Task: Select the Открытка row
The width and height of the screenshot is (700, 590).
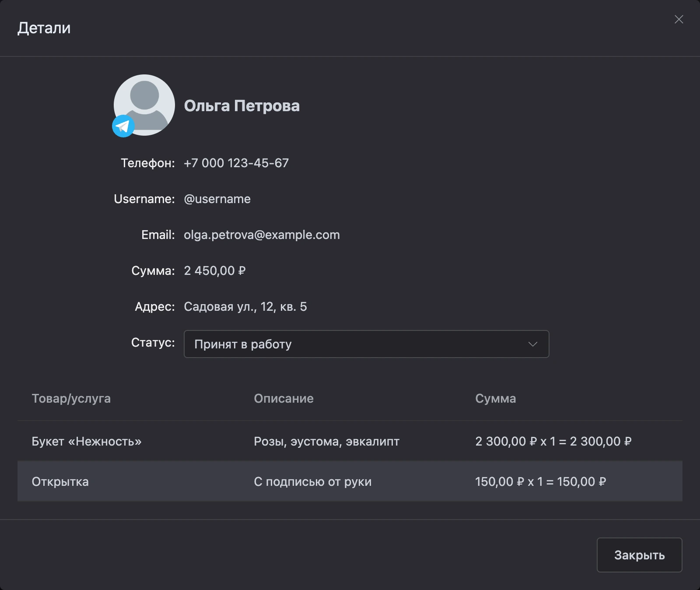Action: pos(350,481)
